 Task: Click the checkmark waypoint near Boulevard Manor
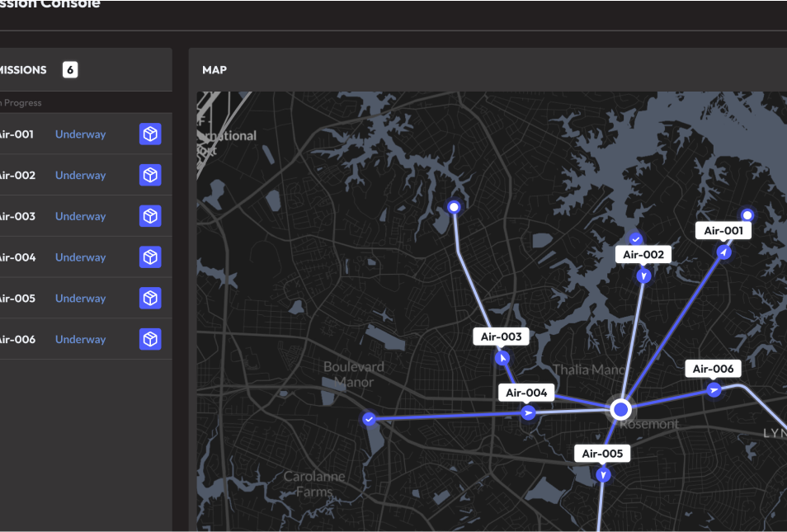(x=369, y=420)
